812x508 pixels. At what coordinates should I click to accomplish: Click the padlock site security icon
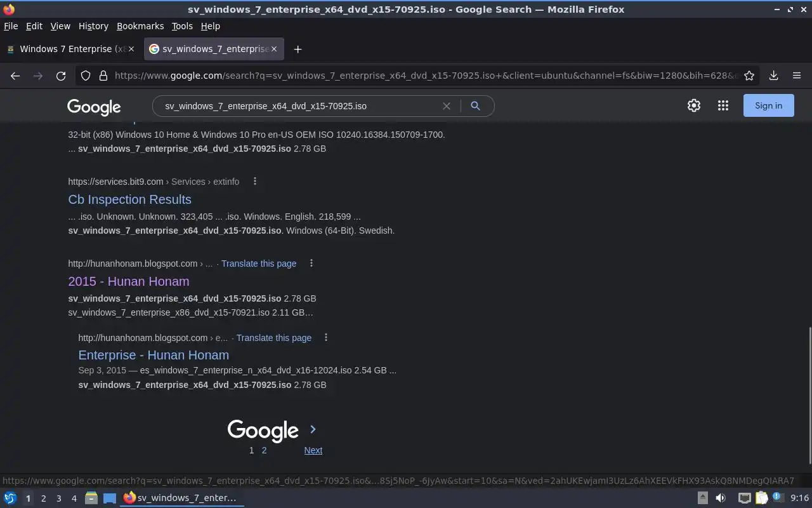[x=103, y=76]
